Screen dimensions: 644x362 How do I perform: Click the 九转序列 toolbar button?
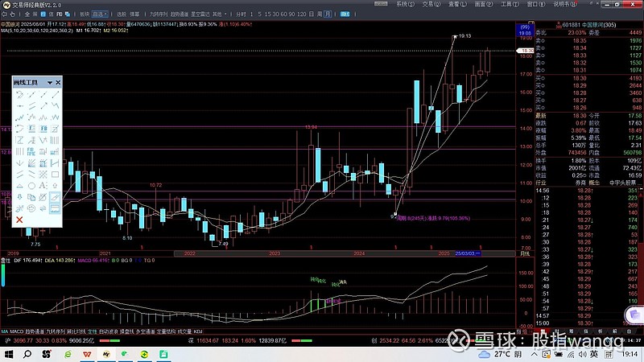(158, 14)
